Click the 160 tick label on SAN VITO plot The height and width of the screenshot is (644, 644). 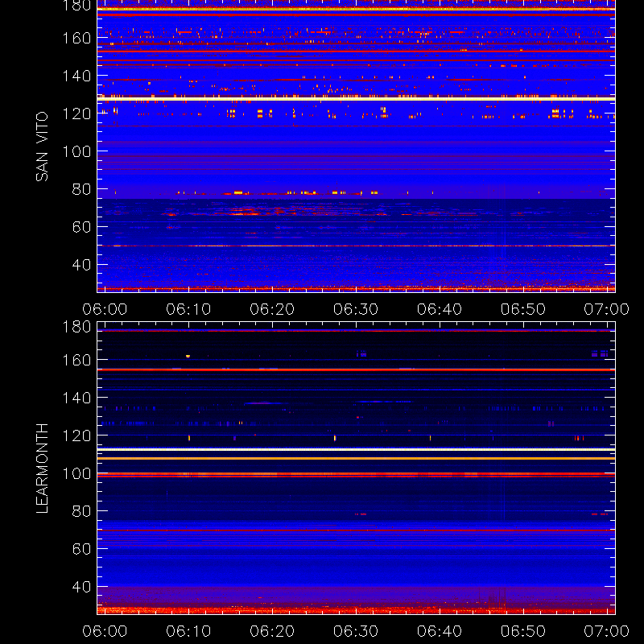click(76, 38)
